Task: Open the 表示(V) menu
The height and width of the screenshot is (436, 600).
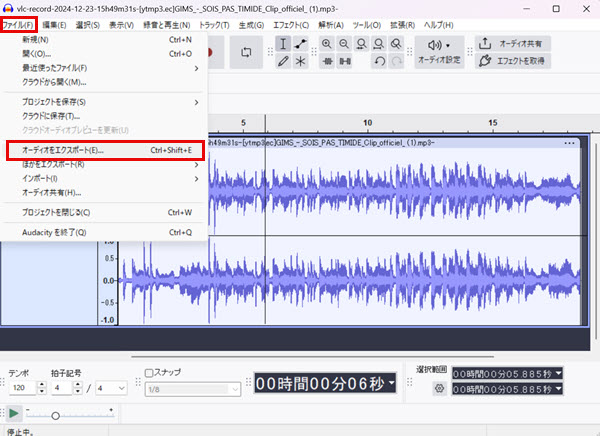Action: point(121,25)
